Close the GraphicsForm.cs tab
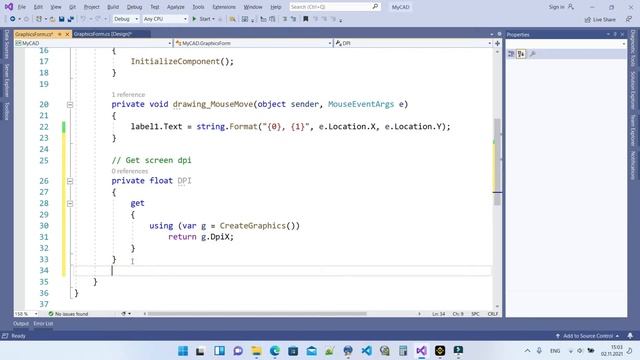 (67, 34)
